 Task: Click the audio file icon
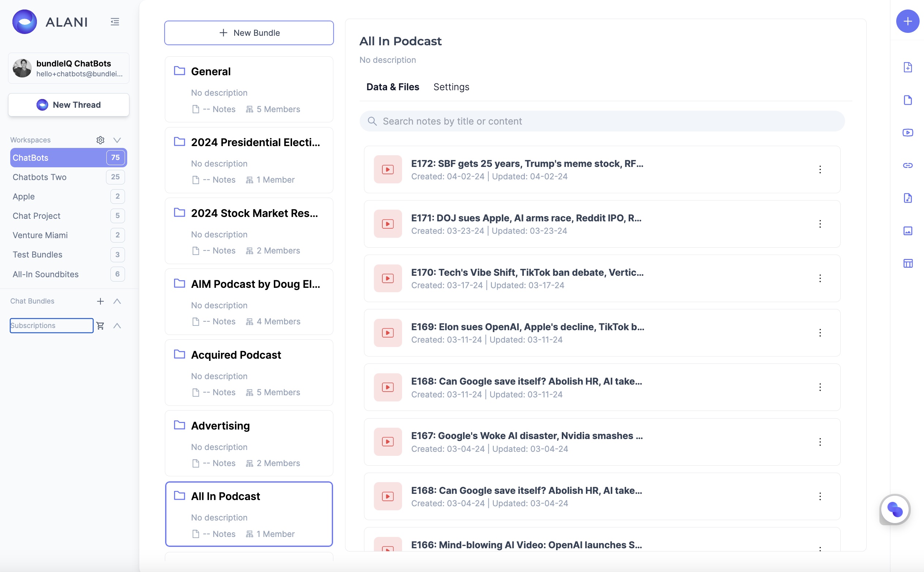click(x=907, y=198)
